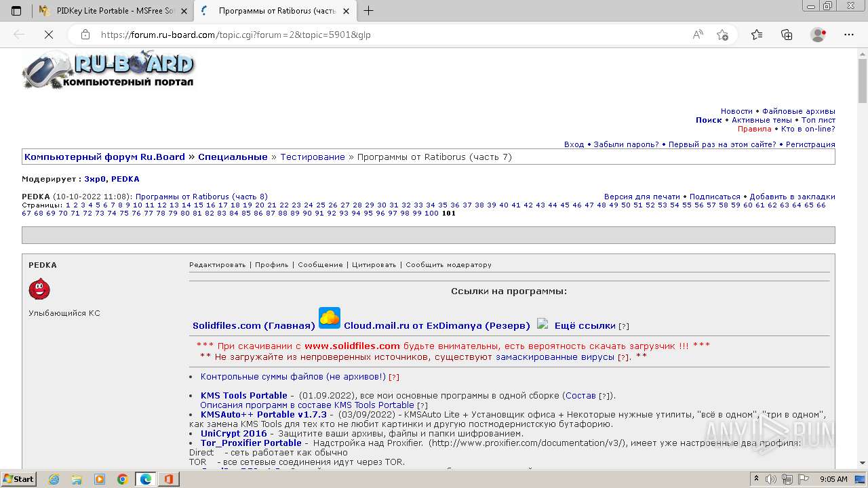Open KMSAuto++ Portable v1.7.3 link

click(264, 414)
